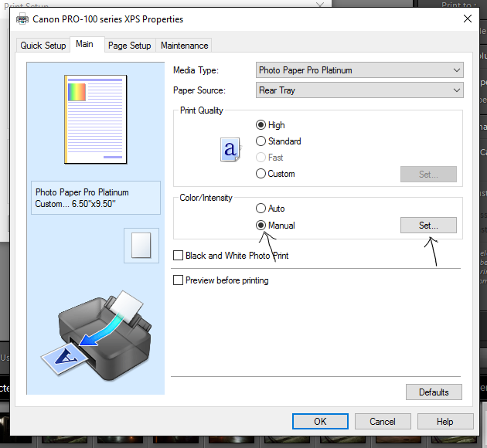Select Standard print quality
The width and height of the screenshot is (487, 448).
pos(278,141)
